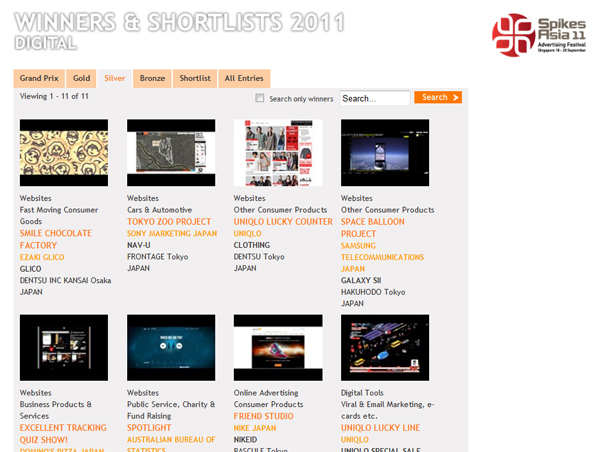Screen dimensions: 600x452
Task: Click the 'Digital Tools' category text
Action: tap(362, 393)
